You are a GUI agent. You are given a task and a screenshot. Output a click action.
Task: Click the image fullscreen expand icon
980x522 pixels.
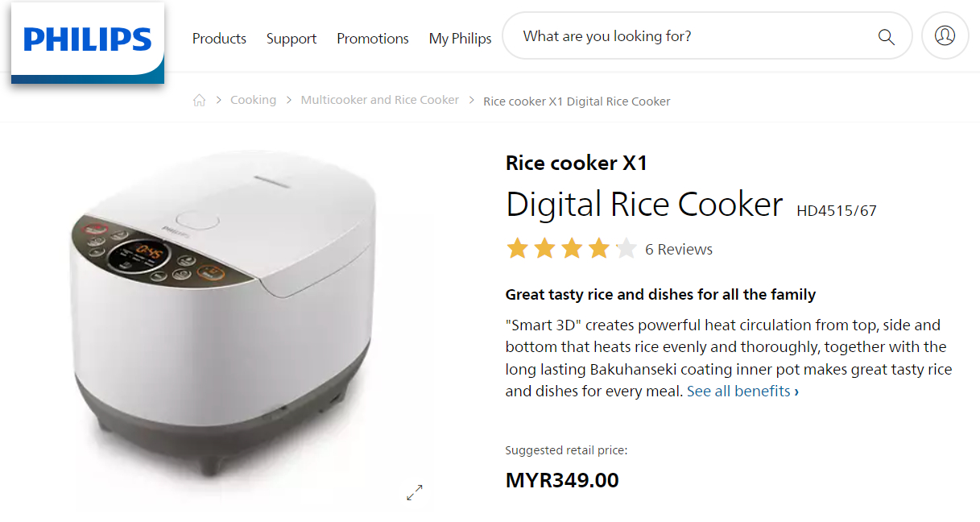[x=414, y=492]
